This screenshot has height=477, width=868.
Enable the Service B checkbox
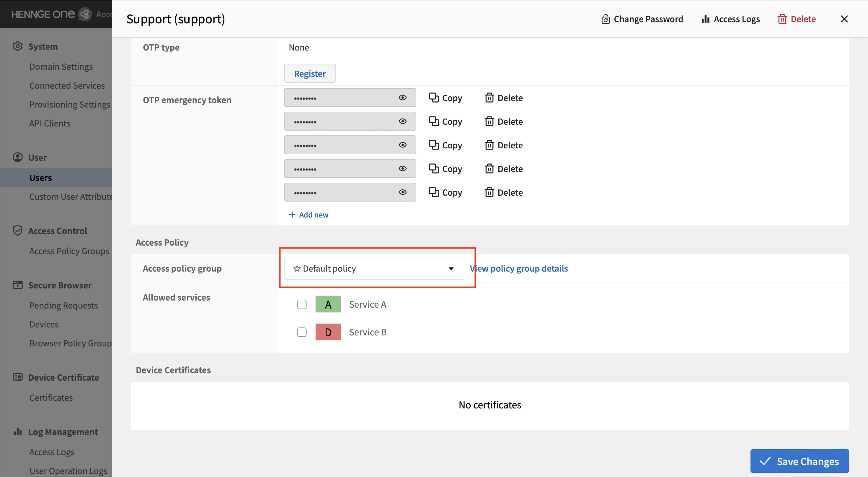(301, 332)
